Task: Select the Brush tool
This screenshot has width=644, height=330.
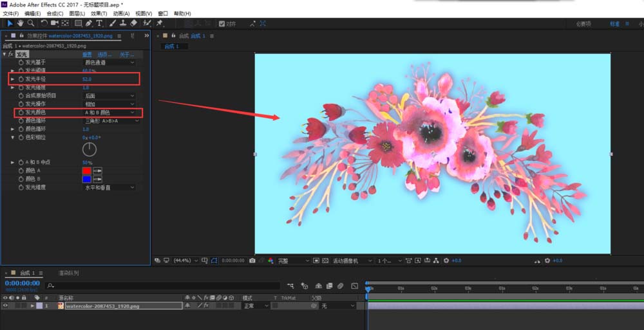Action: 113,24
